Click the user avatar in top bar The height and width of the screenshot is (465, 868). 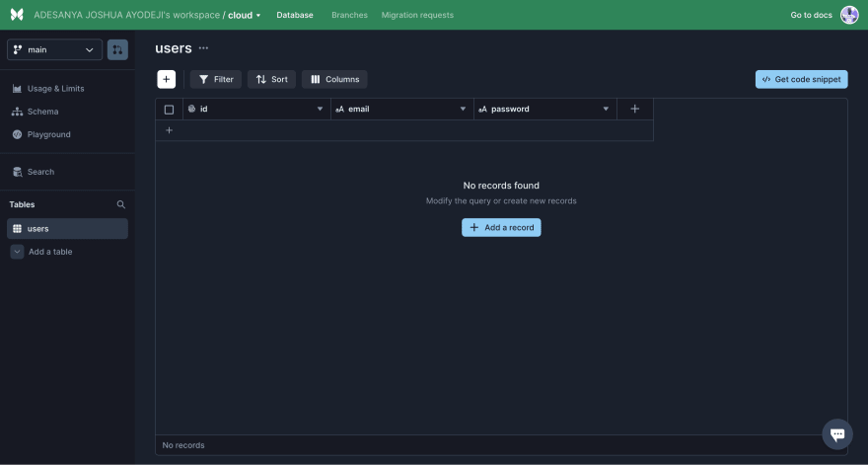849,15
